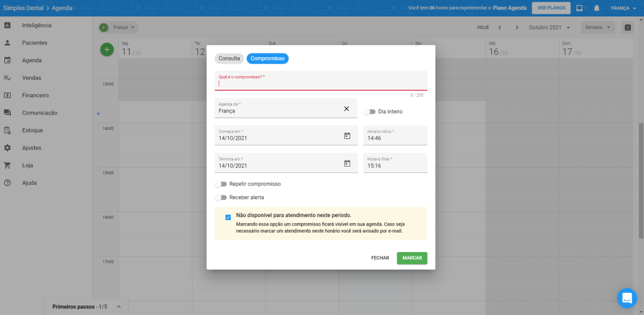
Task: Click the Loja shopping cart icon
Action: (x=8, y=165)
